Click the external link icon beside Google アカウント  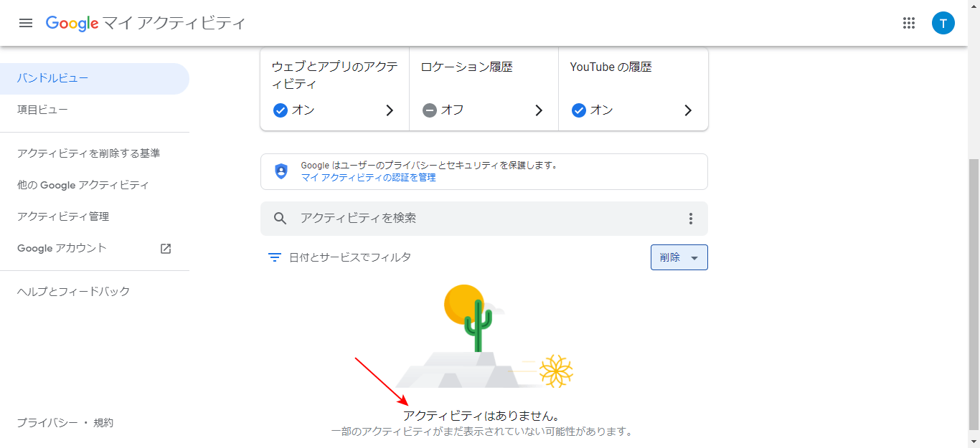[166, 249]
